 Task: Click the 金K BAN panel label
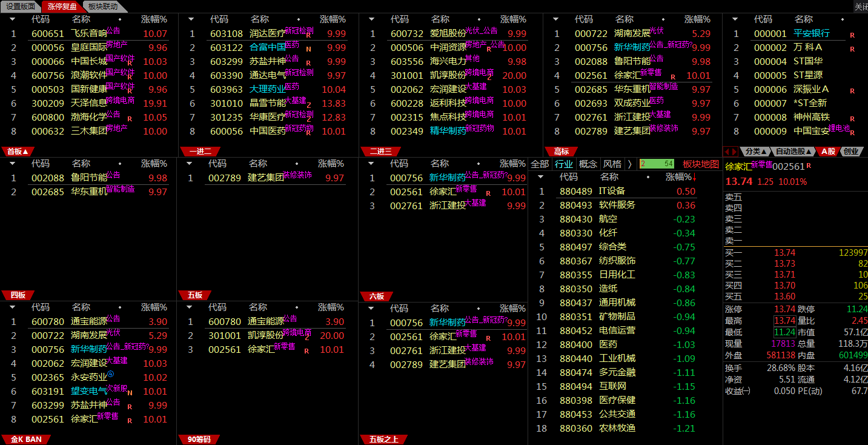point(26,439)
